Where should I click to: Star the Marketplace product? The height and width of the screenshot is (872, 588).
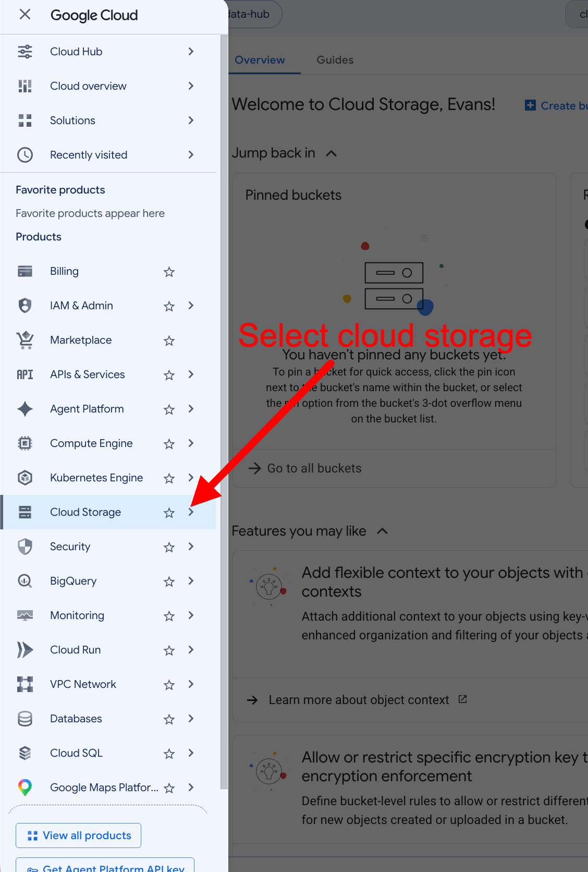pos(169,341)
